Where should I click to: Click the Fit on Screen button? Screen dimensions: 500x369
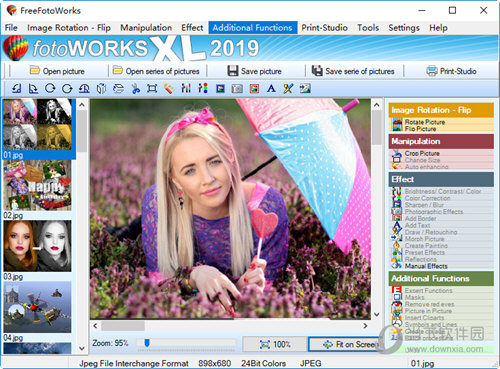point(347,344)
